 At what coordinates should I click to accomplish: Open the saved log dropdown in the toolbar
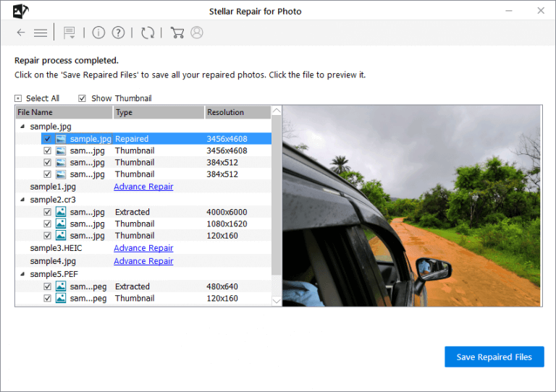pos(70,33)
